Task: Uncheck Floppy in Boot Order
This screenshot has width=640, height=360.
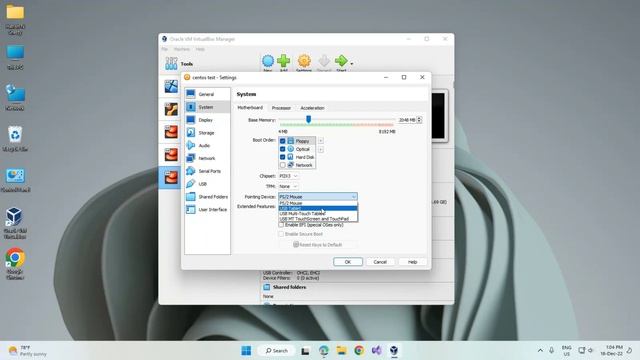Action: pyautogui.click(x=282, y=141)
